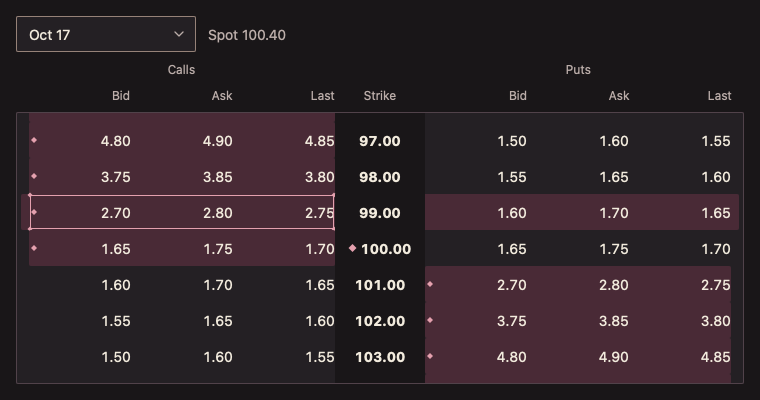This screenshot has height=400, width=760.
Task: Click the Spot 100.40 label
Action: click(x=247, y=35)
